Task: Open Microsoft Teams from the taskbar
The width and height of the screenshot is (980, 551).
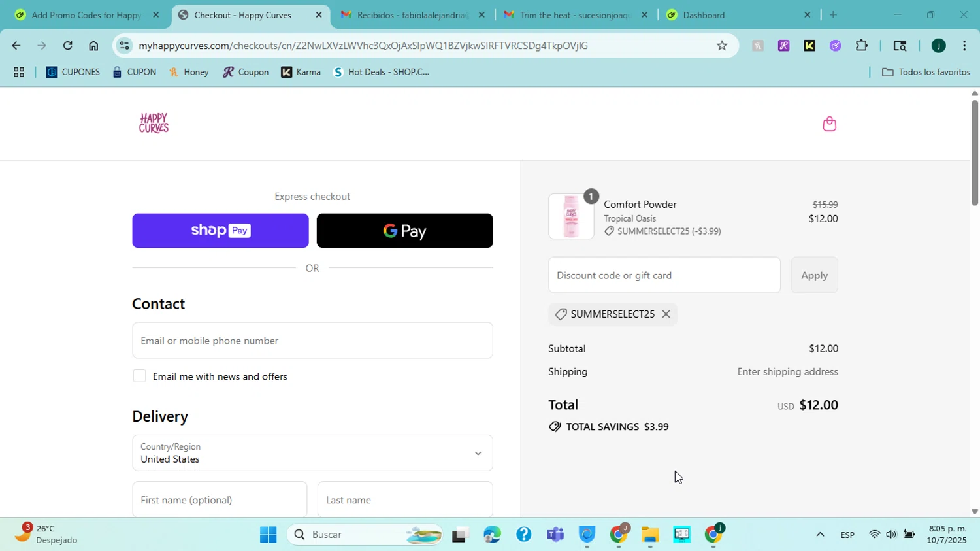Action: [555, 535]
